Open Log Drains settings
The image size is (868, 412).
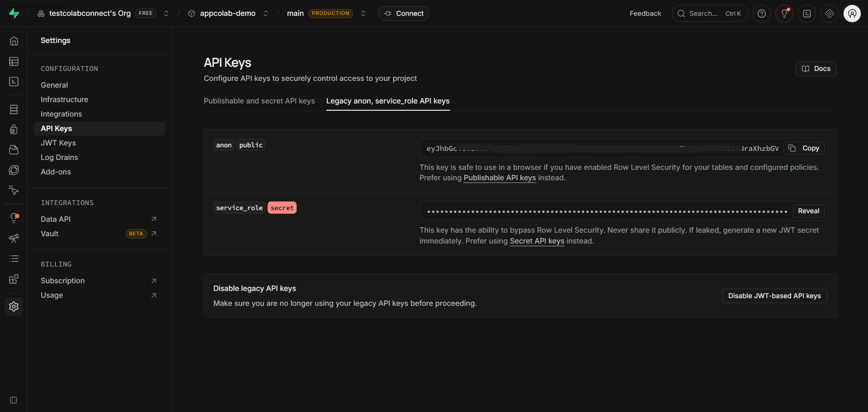coord(59,157)
